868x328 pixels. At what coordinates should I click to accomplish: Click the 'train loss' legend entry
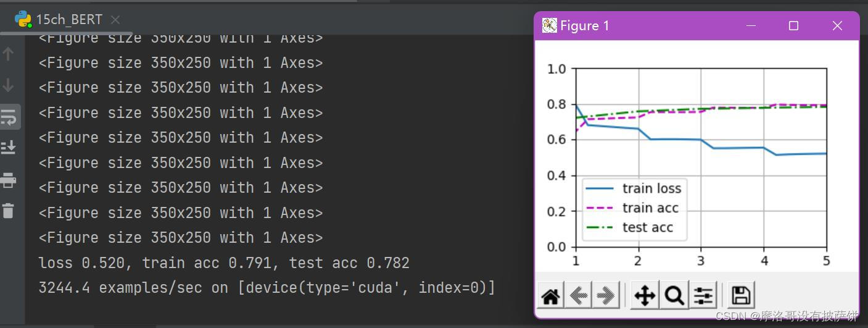pyautogui.click(x=634, y=188)
